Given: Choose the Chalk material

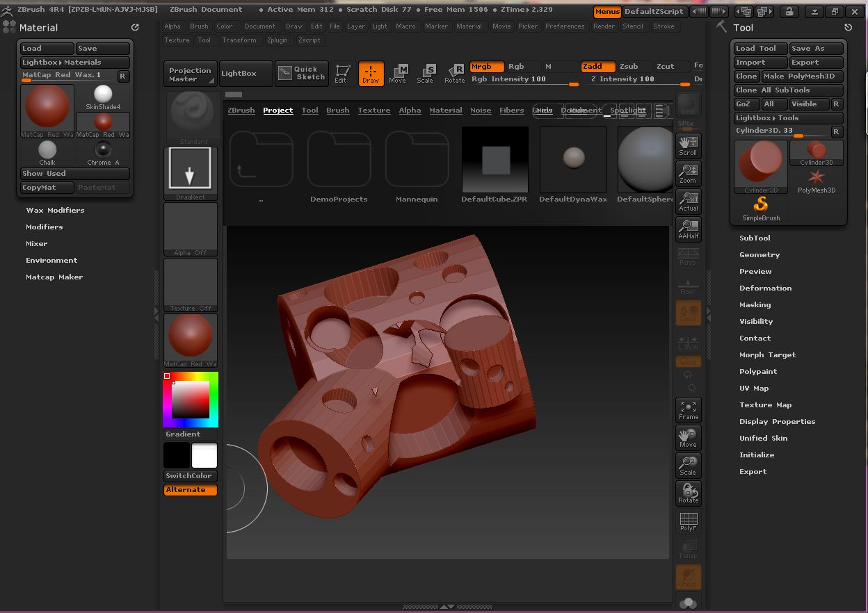Looking at the screenshot, I should point(47,153).
